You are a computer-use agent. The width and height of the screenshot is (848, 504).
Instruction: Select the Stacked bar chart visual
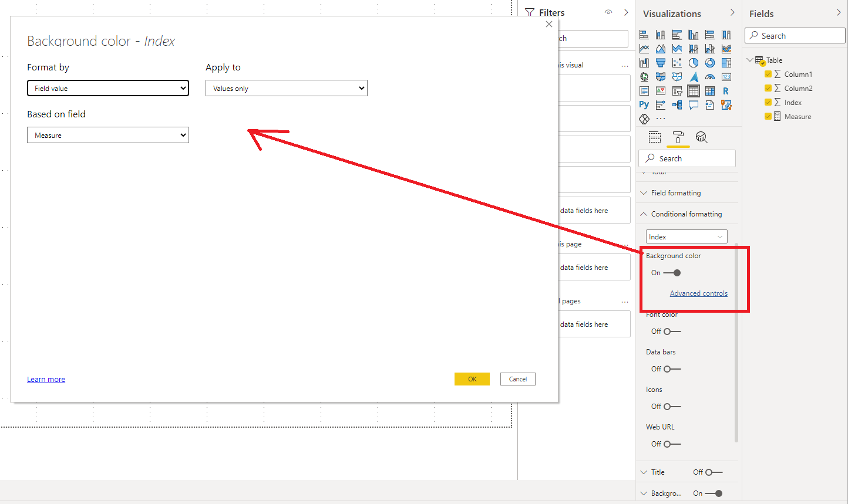(644, 35)
